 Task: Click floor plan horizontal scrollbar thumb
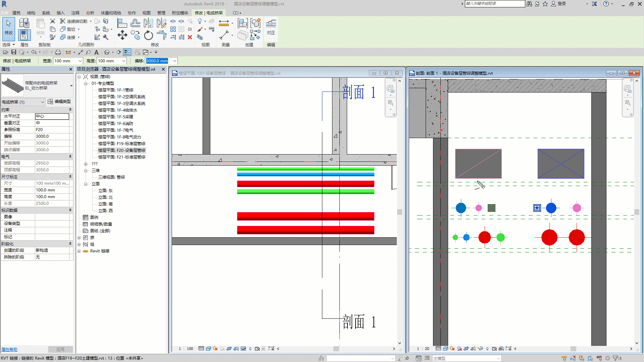click(x=336, y=349)
